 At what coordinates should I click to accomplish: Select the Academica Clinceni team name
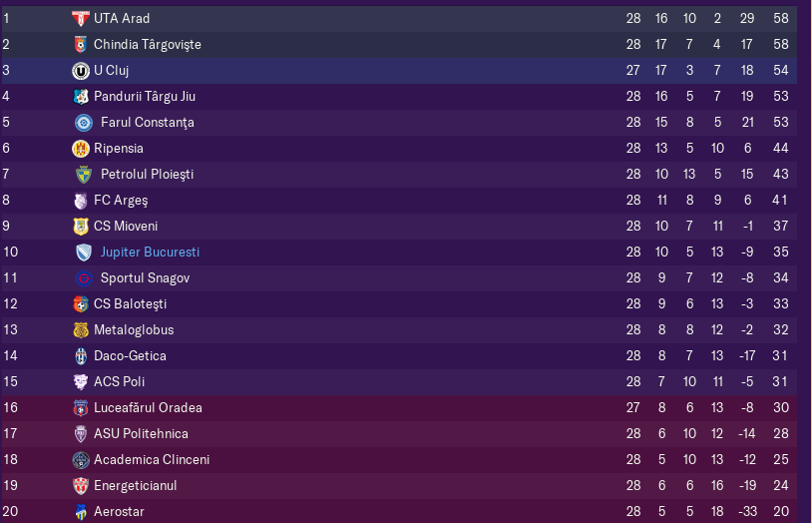(152, 459)
